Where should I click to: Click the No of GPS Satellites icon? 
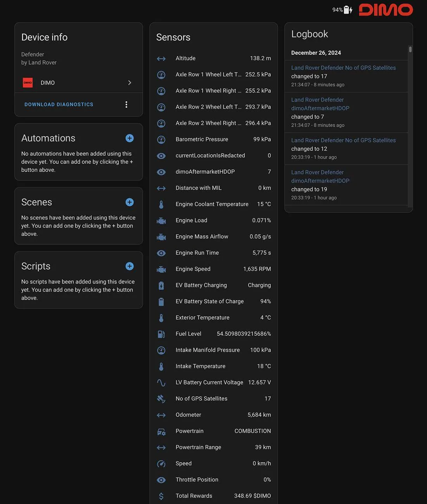tap(161, 399)
